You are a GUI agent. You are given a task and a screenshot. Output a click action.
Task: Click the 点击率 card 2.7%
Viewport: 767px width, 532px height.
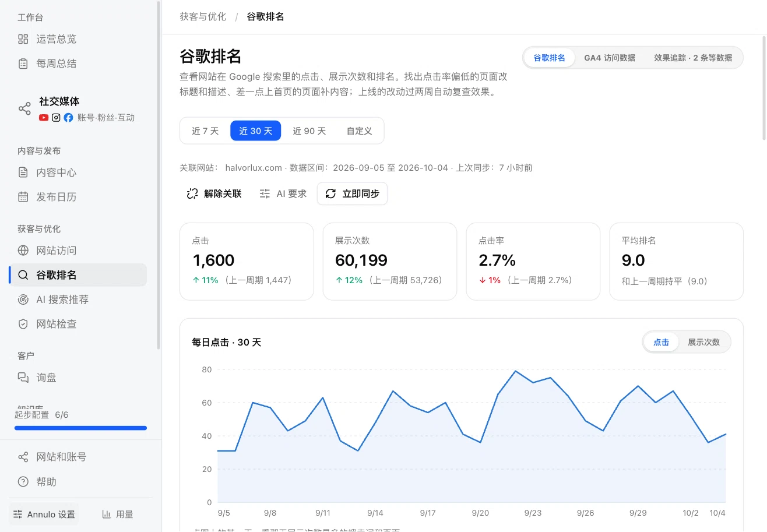pyautogui.click(x=533, y=262)
